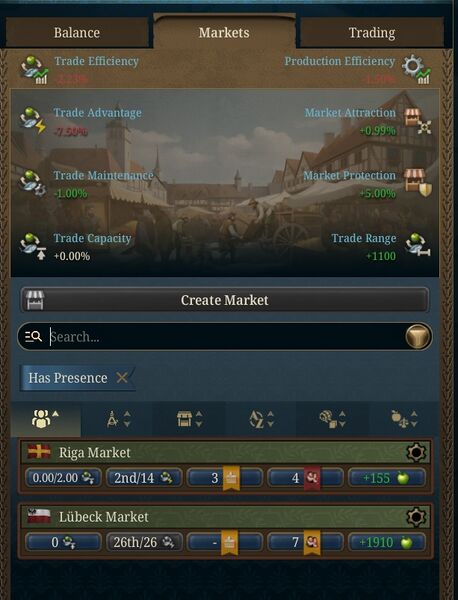Click the Production Efficiency gear icon
The height and width of the screenshot is (600, 458).
pyautogui.click(x=416, y=69)
